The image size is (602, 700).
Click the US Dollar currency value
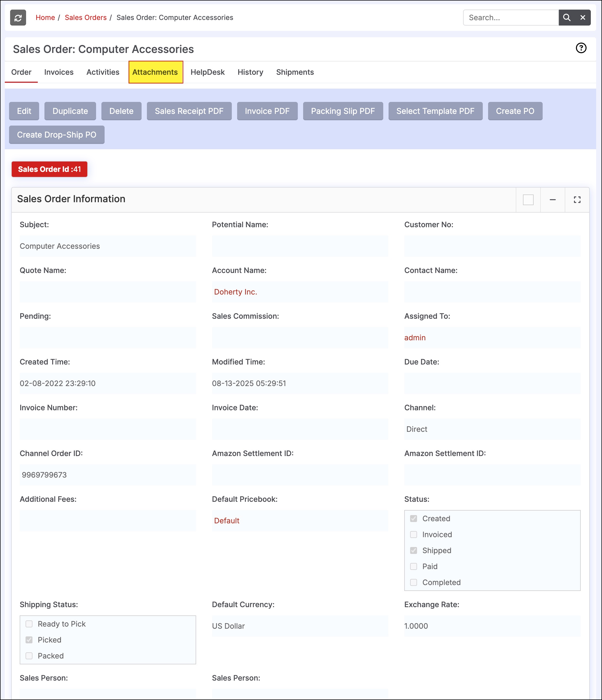228,626
